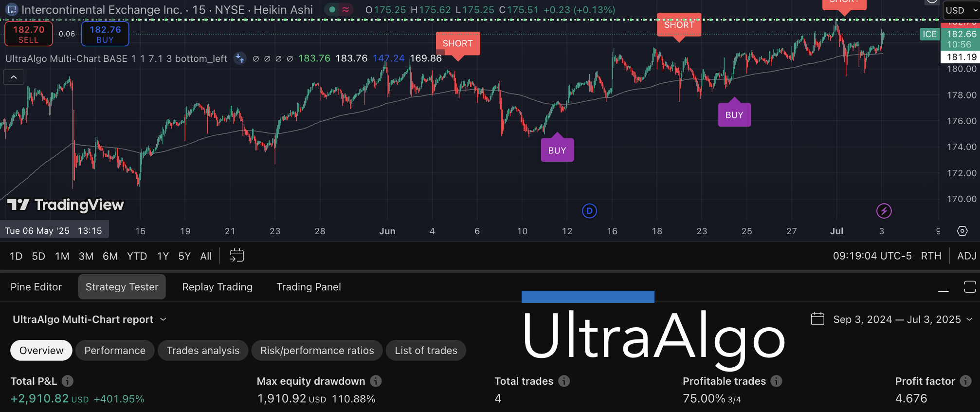Open the USD currency dropdown

[x=962, y=10]
